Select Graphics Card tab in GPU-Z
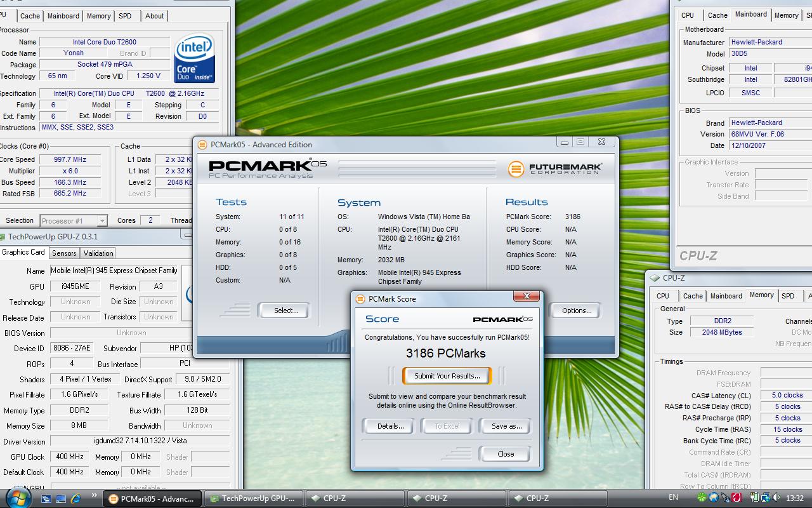812x508 pixels. coord(23,252)
